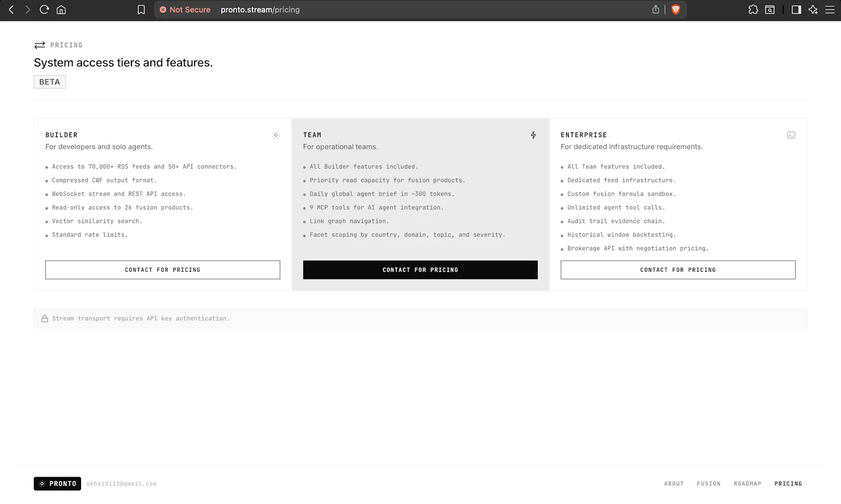Image resolution: width=841 pixels, height=504 pixels.
Task: Click 'All Builder features included.' line
Action: [x=364, y=167]
